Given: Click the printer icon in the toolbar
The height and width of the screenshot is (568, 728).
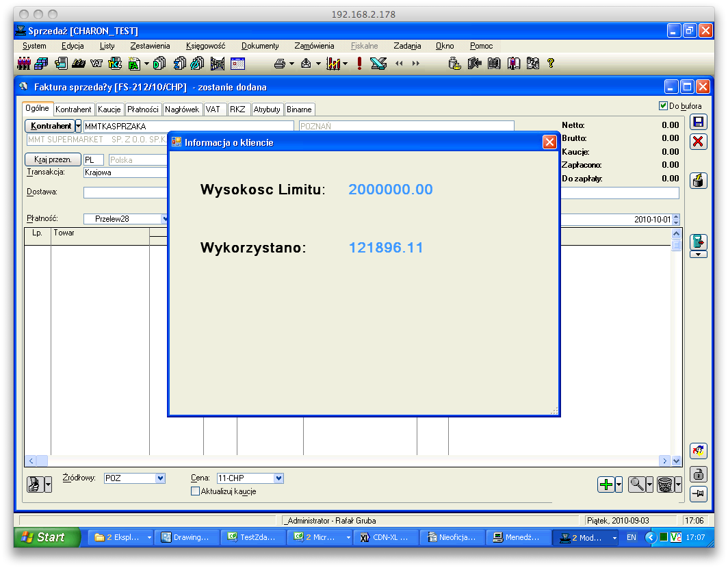Looking at the screenshot, I should [x=279, y=64].
